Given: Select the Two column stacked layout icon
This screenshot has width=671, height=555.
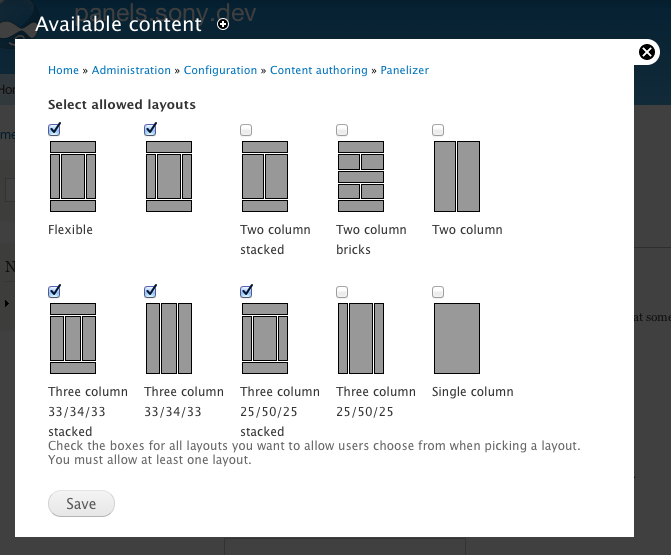Looking at the screenshot, I should 264,176.
